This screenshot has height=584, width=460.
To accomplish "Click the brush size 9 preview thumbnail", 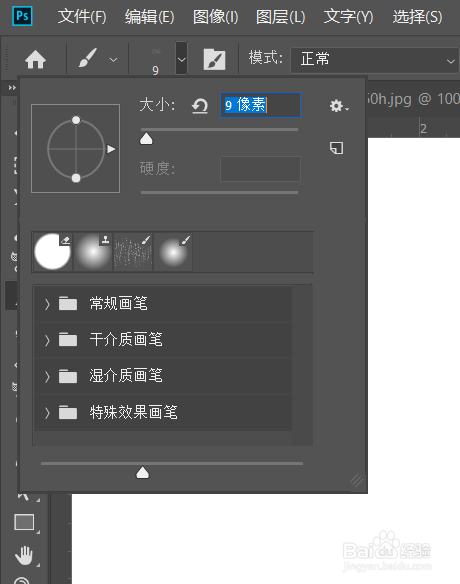I will click(x=156, y=60).
